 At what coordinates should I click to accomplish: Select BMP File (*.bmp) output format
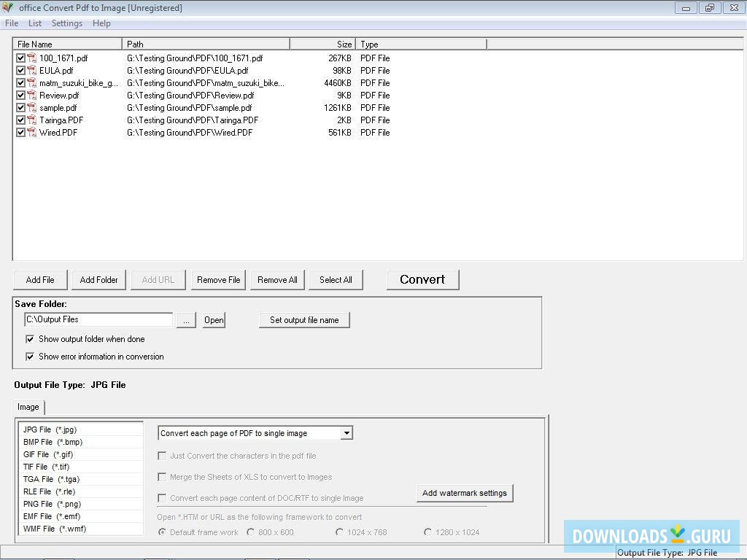[x=80, y=442]
